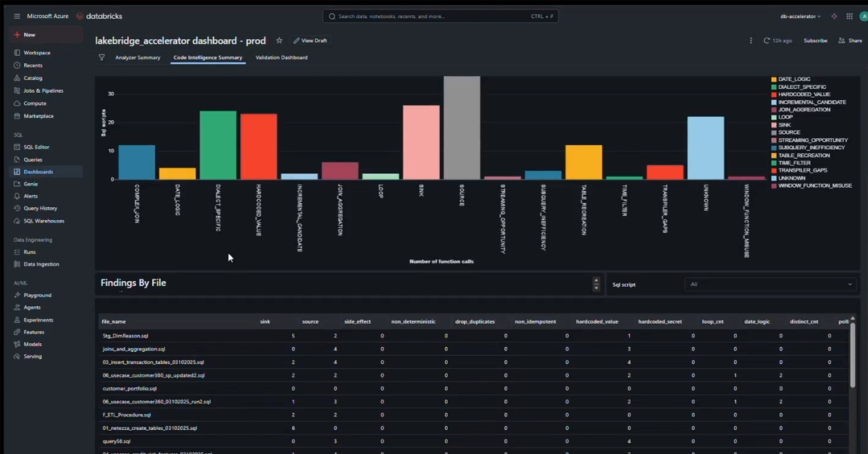
Task: Switch to the Analyzer Summary tab
Action: 137,57
